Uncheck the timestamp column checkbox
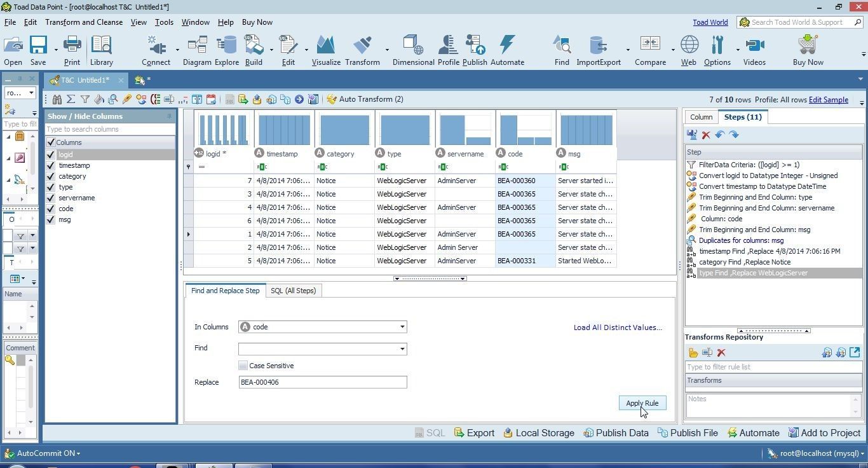The image size is (868, 468). [x=51, y=165]
